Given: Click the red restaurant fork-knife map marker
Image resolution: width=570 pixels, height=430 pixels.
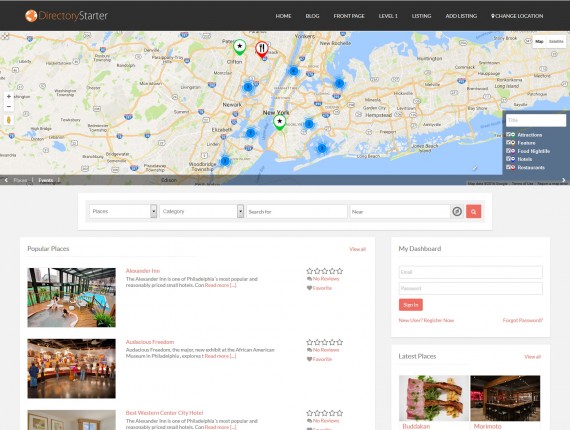Looking at the screenshot, I should (261, 48).
